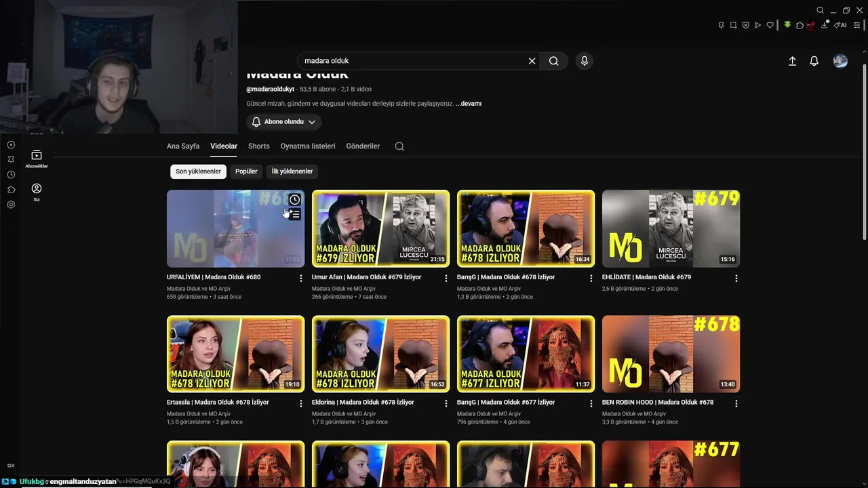
Task: Open options menu for Umur Afan #679 video
Action: tap(446, 279)
